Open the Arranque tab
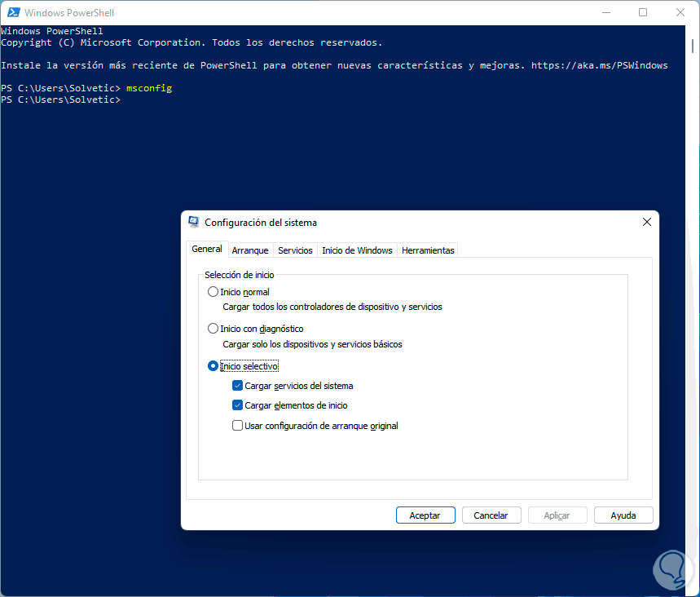 [x=250, y=250]
